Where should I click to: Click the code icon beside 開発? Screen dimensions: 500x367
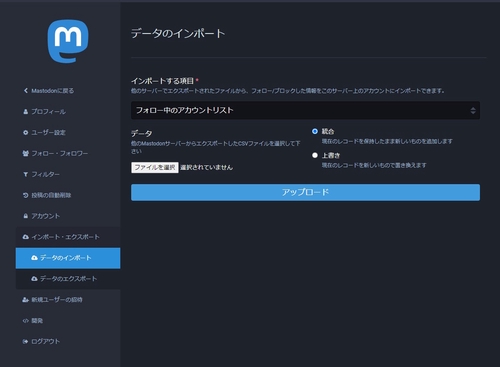[26, 321]
